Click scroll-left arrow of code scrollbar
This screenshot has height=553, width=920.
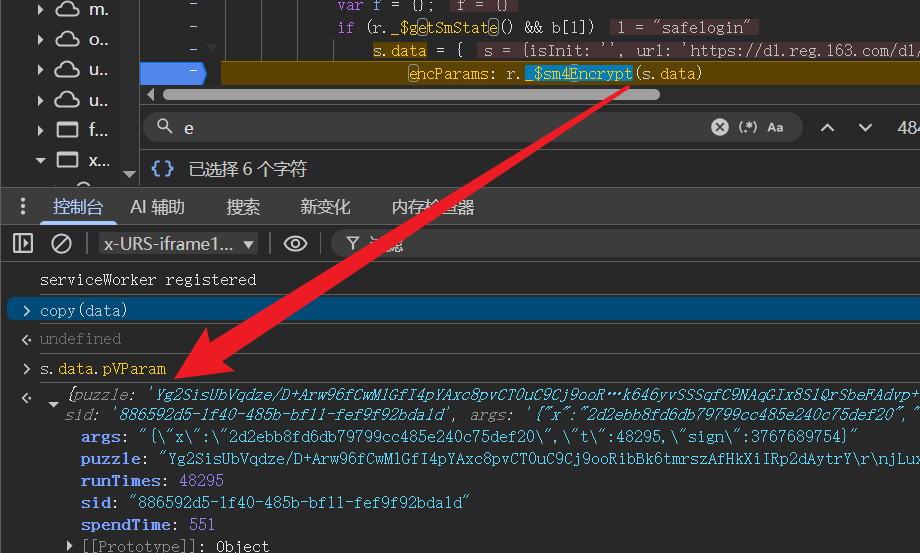point(151,94)
